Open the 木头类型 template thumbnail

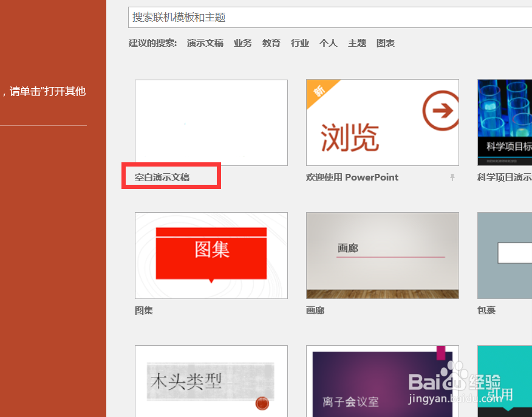coord(211,381)
